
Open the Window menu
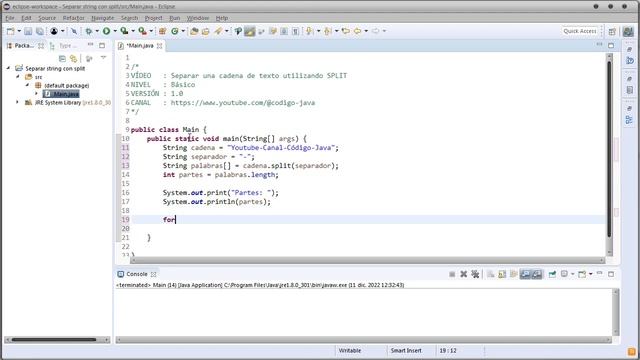[198, 18]
